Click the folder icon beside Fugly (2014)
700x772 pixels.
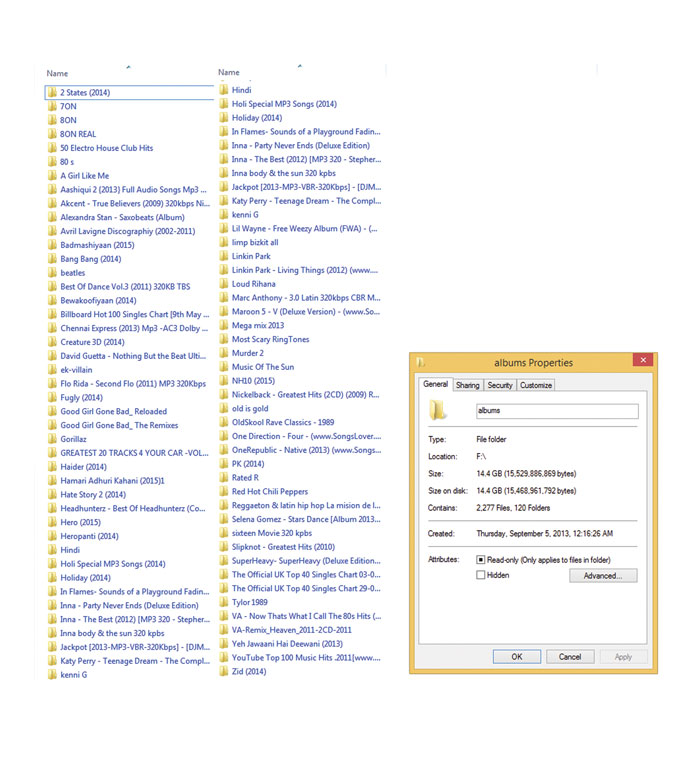[x=52, y=397]
